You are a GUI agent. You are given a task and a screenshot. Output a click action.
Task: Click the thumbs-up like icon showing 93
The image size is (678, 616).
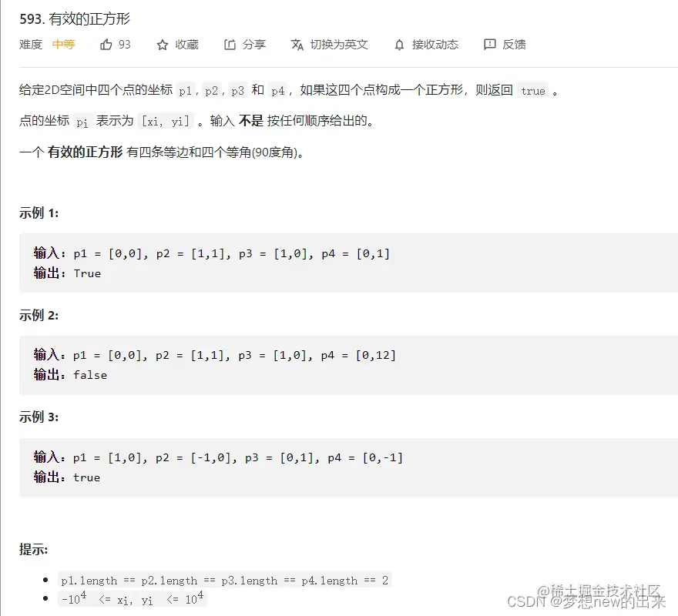pos(106,45)
